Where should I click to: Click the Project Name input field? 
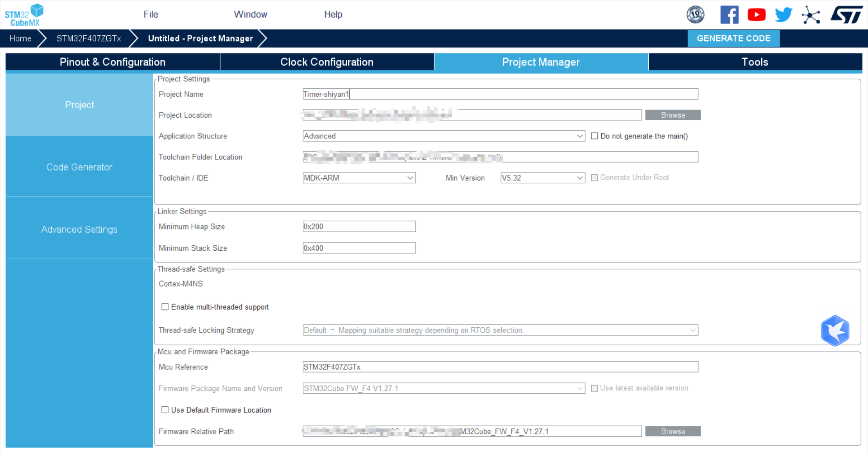point(500,94)
